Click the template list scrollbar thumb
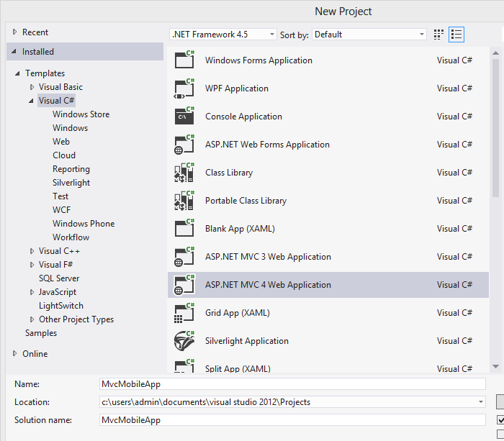Viewport: 504px width, 441px height. pos(495,128)
